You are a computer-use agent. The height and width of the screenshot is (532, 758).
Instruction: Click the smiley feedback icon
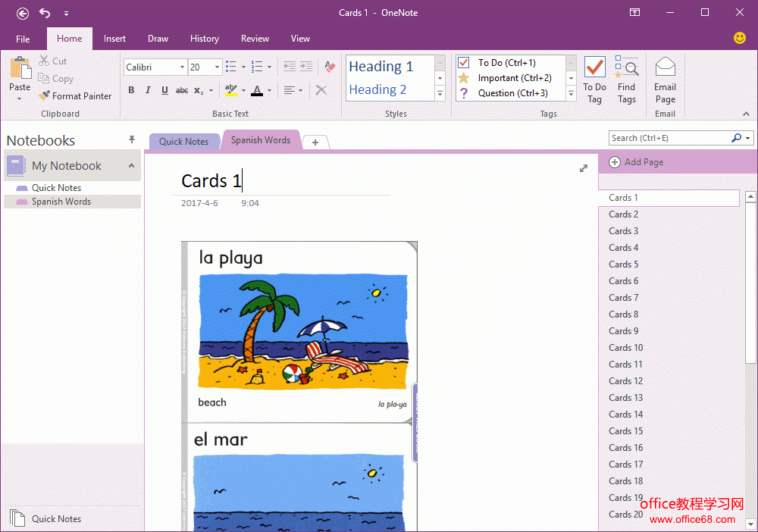[740, 38]
